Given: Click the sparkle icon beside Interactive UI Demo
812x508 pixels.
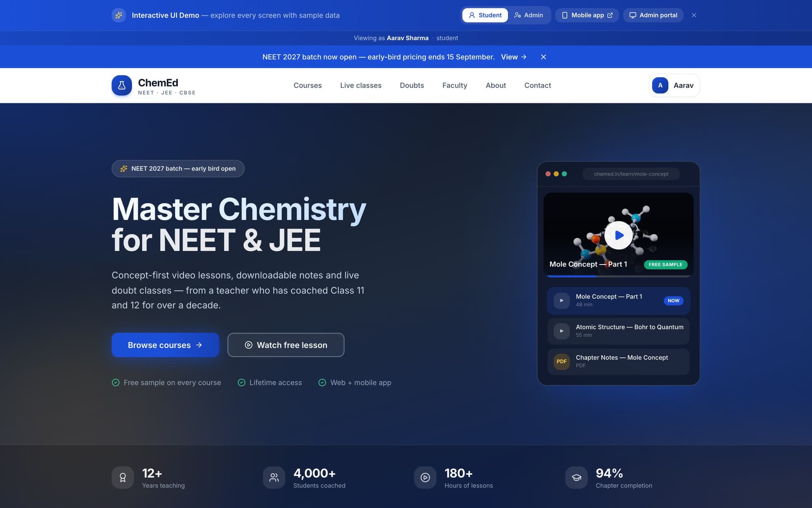Looking at the screenshot, I should pos(119,15).
